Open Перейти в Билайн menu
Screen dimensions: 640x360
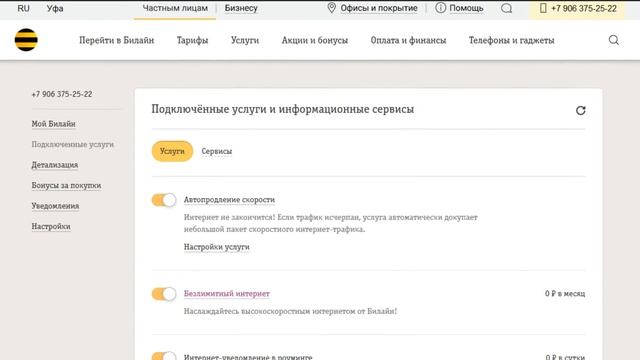click(117, 40)
